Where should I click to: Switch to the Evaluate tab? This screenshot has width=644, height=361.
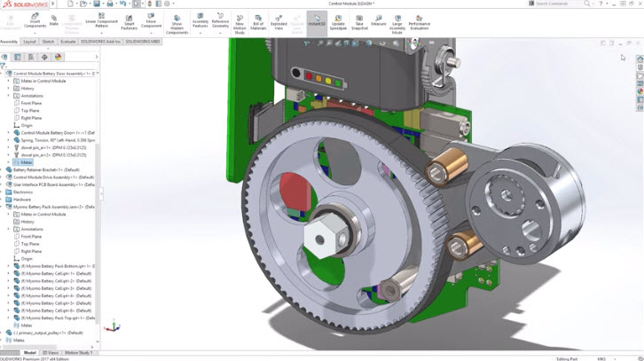point(67,42)
